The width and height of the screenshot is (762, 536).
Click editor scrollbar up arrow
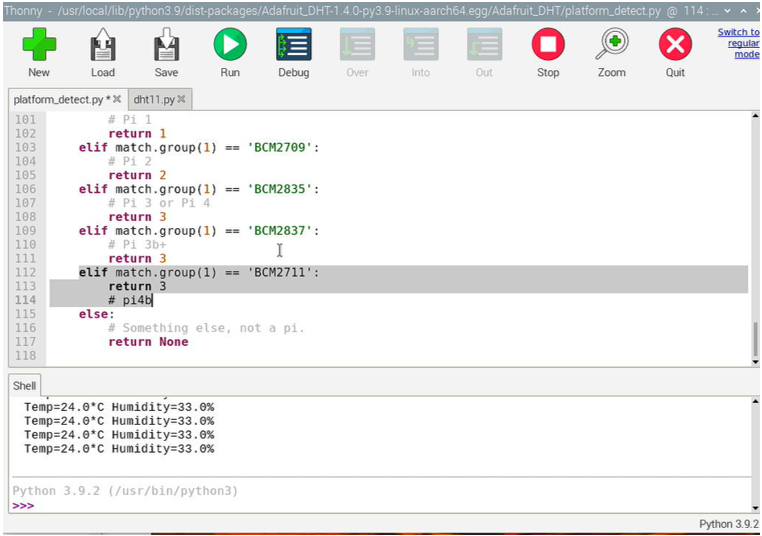755,116
